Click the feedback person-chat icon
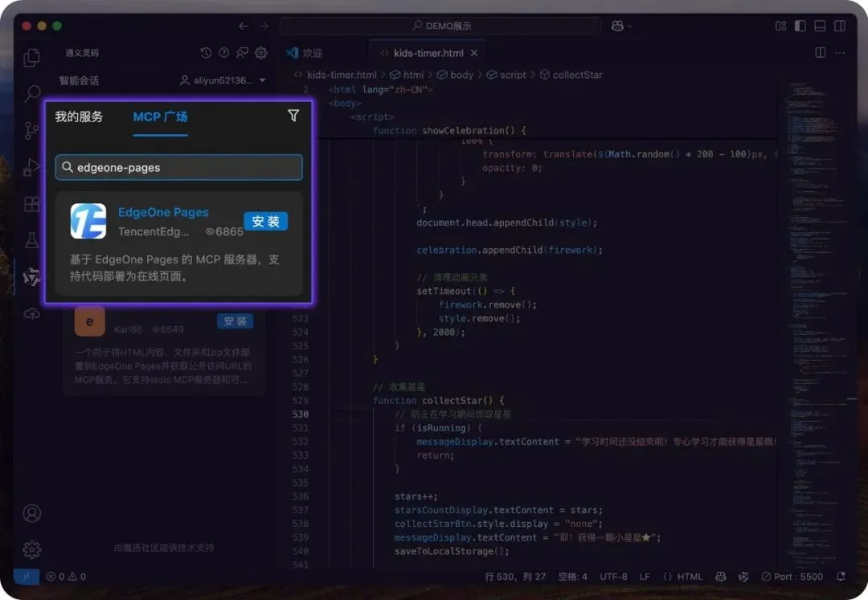 coord(242,52)
